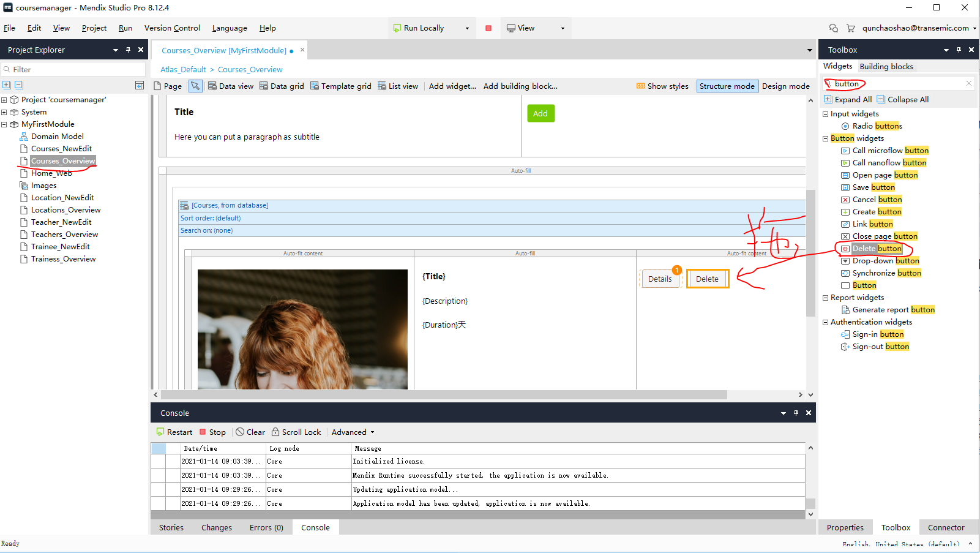Open the App Store cart icon
Image resolution: width=980 pixels, height=553 pixels.
pyautogui.click(x=851, y=28)
